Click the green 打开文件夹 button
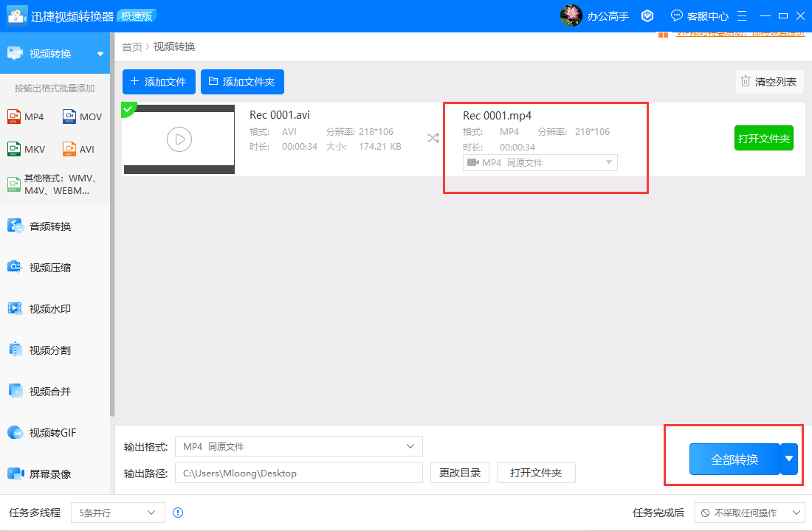Screen dimensions: 812x531 coord(763,138)
